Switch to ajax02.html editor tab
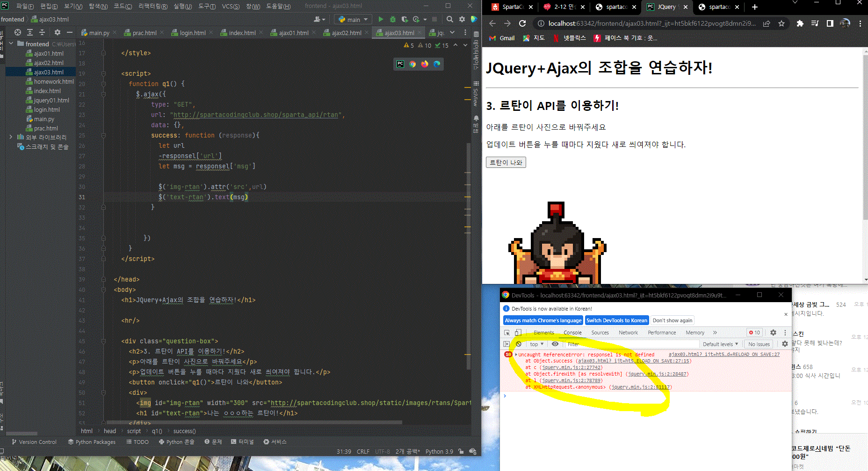Screen dimensions: 868x471 pyautogui.click(x=346, y=33)
